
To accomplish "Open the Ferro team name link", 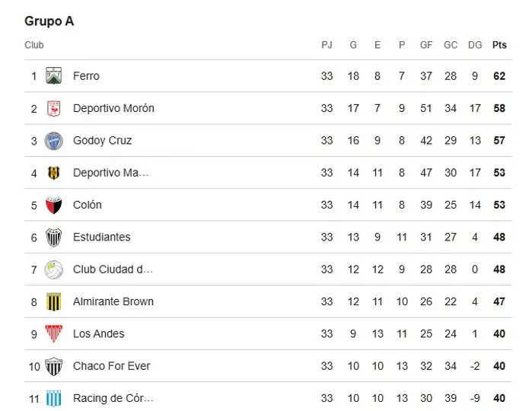I will [x=86, y=75].
